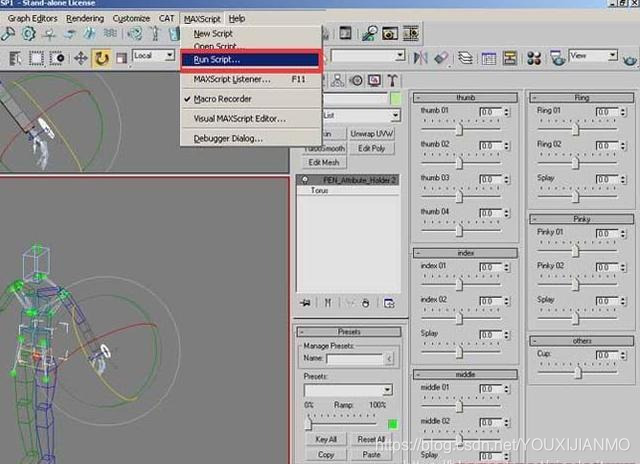The image size is (640, 464).
Task: Select the Rotate tool in the toolbar
Action: [x=101, y=58]
